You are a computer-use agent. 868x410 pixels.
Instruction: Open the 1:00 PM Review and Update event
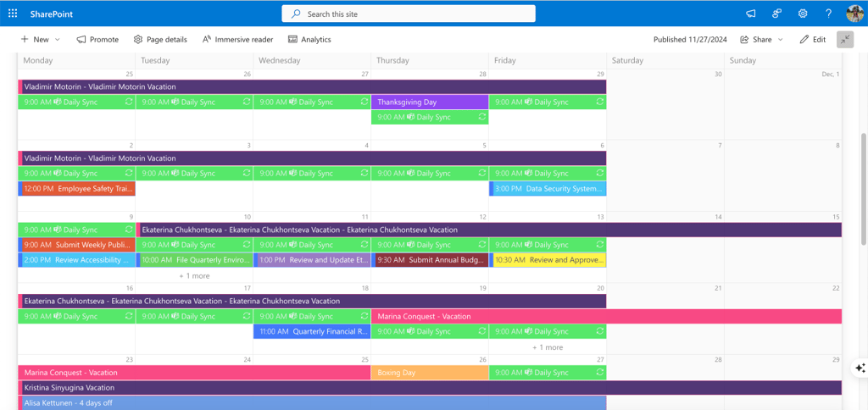point(312,260)
